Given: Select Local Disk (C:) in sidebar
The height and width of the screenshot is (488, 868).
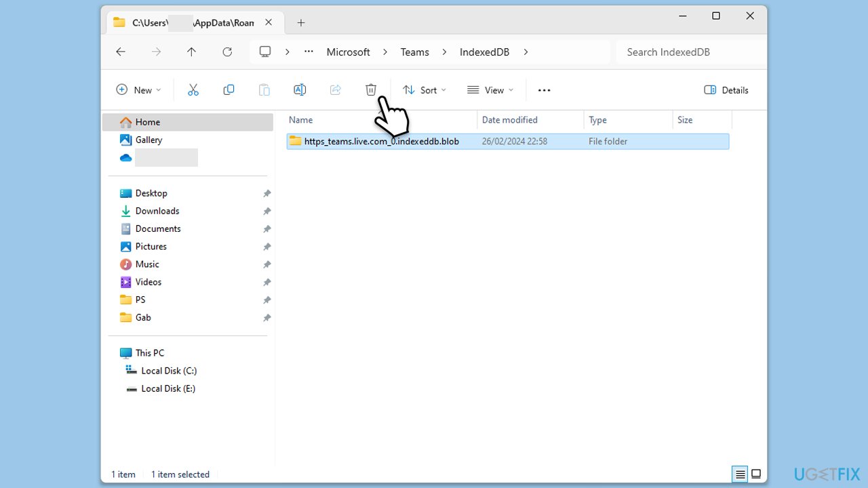Looking at the screenshot, I should click(169, 371).
